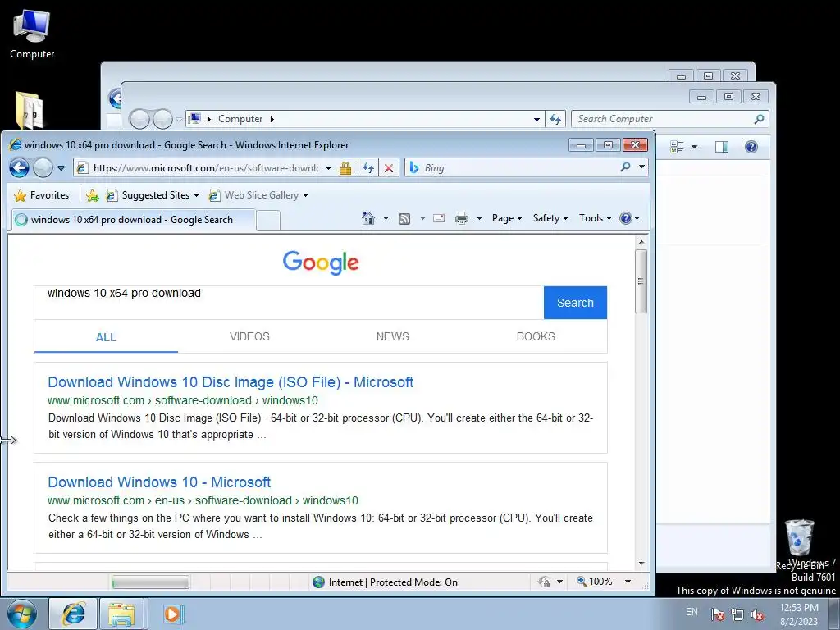Click the IE Help question mark icon

pos(626,218)
